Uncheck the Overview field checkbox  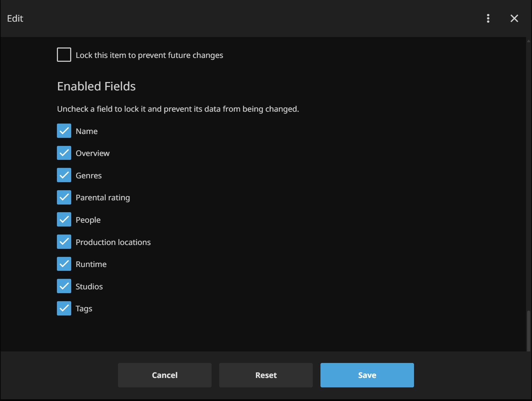point(64,153)
